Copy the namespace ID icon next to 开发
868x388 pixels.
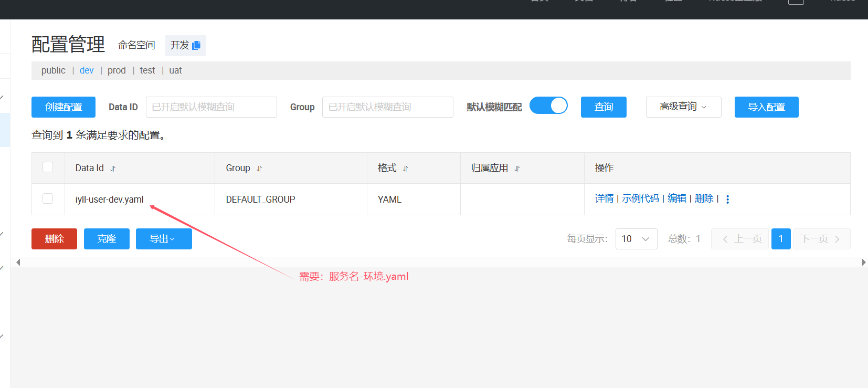[x=196, y=46]
